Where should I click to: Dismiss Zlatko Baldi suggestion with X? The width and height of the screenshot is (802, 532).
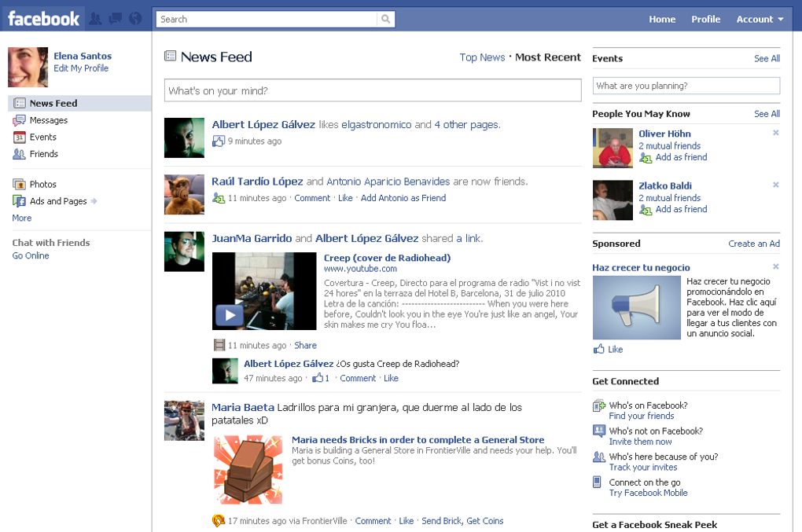point(776,185)
